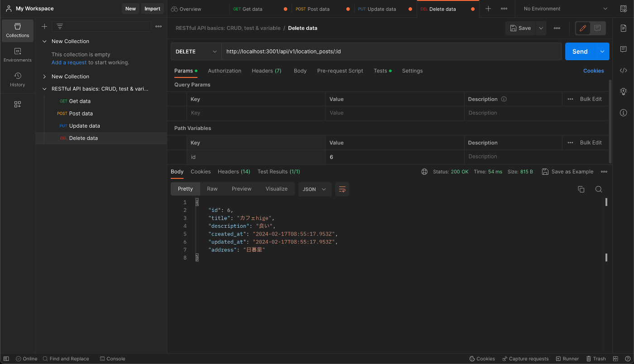The height and width of the screenshot is (364, 634).
Task: Open collections list more options ellipsis
Action: [x=158, y=27]
